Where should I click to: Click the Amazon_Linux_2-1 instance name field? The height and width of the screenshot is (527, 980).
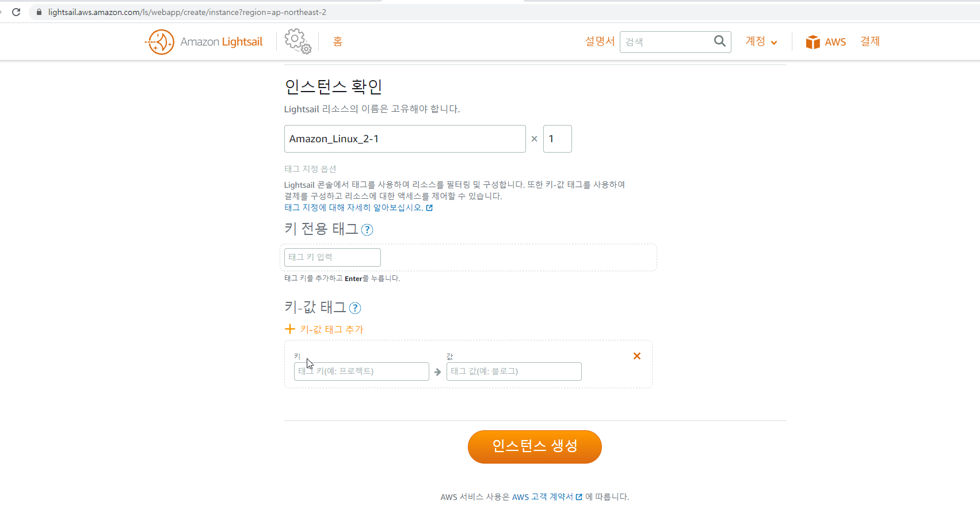(x=405, y=139)
